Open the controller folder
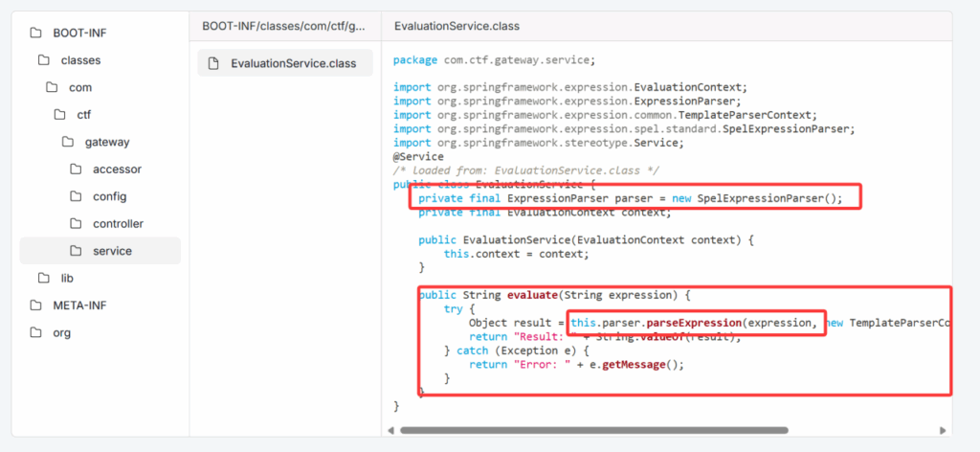Viewport: 980px width, 452px height. 117,224
